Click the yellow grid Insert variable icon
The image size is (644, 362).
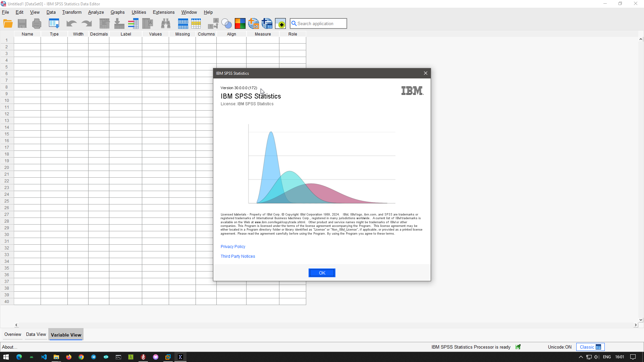coord(196,23)
